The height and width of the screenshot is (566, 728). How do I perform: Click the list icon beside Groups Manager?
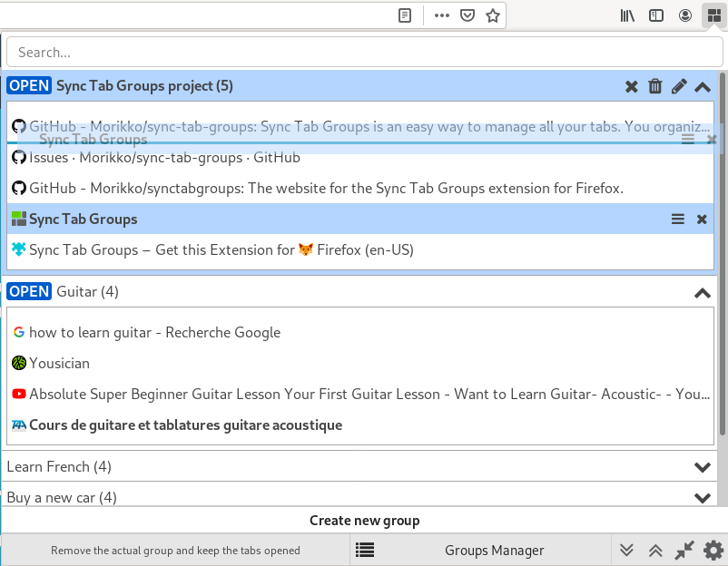click(x=365, y=551)
